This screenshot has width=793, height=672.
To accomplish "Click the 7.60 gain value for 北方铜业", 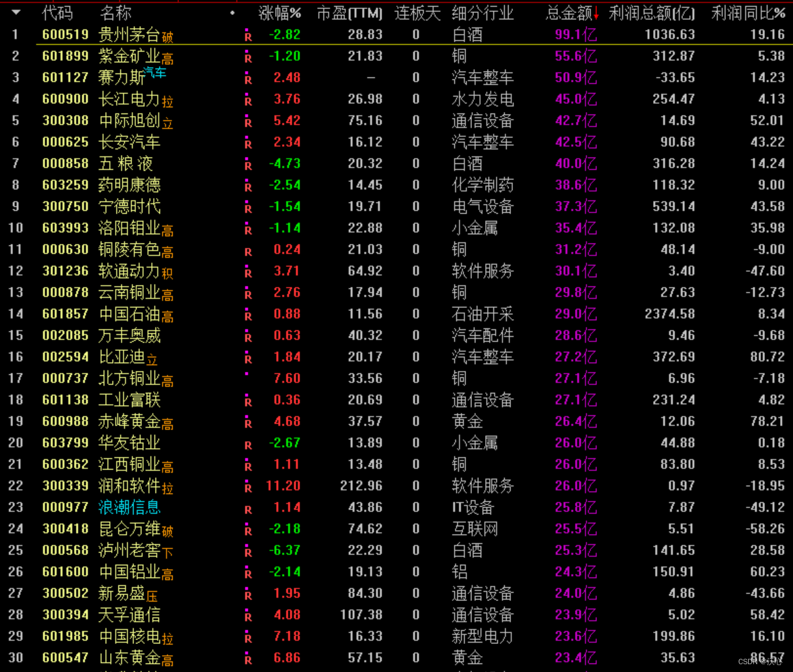I will 287,378.
